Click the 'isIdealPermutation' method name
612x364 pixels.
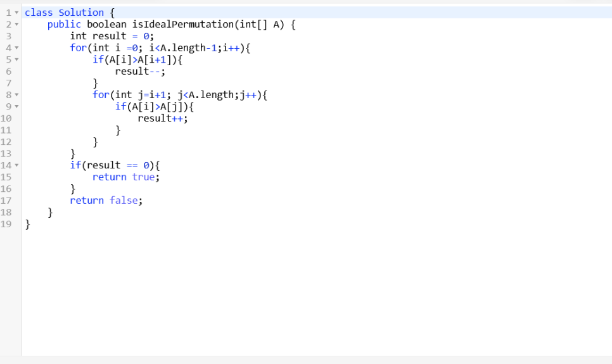pos(183,25)
